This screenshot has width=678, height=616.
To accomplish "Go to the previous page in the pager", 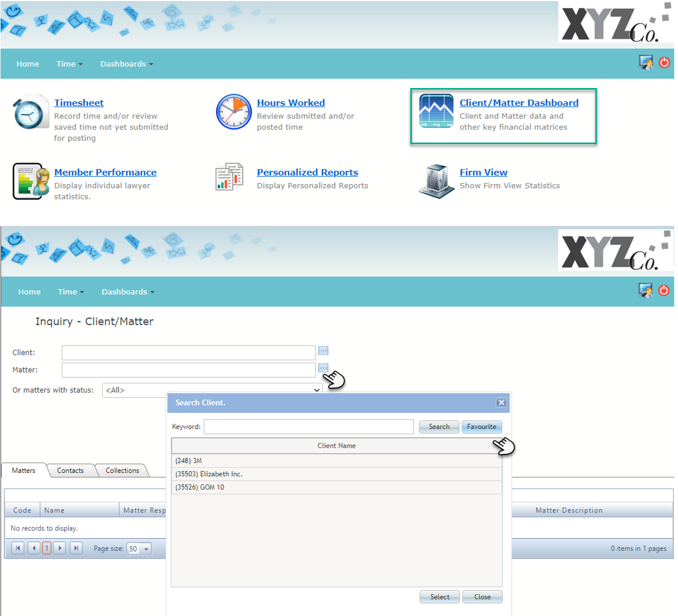I will 33,548.
